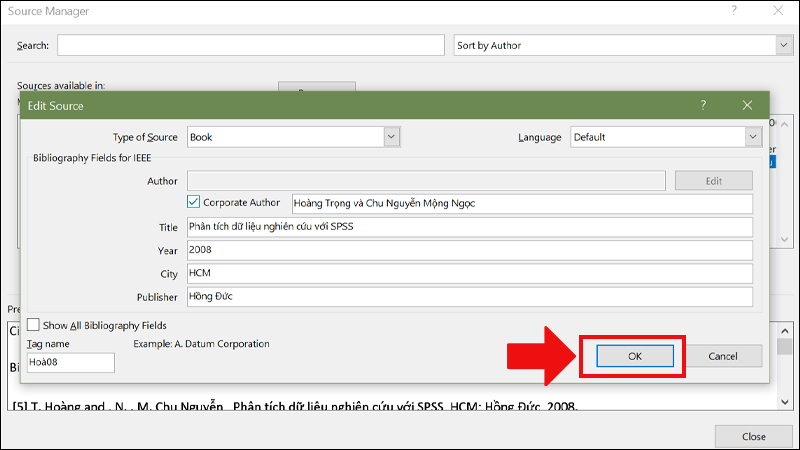Click the Edit button beside Author
The image size is (800, 450).
coord(713,181)
